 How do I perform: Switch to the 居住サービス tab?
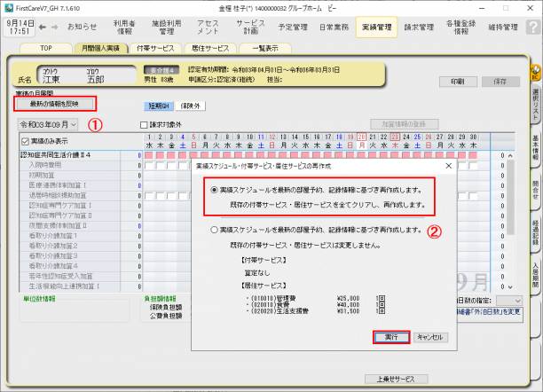[x=210, y=48]
